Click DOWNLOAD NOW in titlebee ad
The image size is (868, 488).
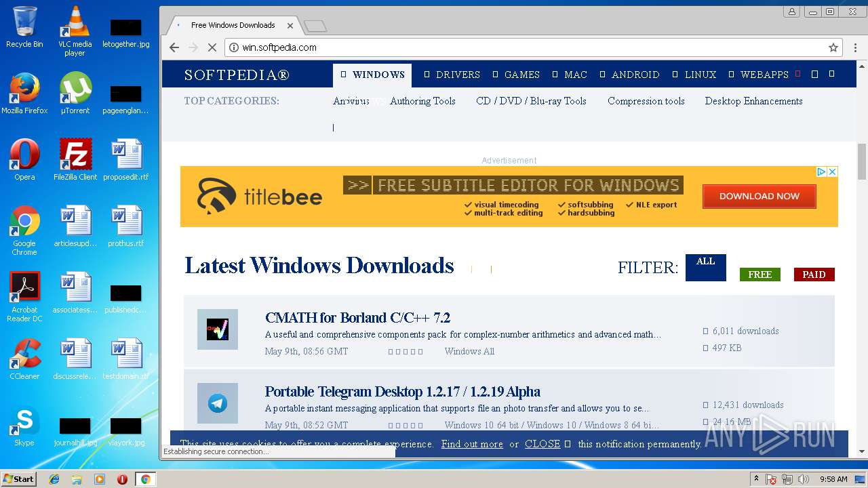click(759, 197)
